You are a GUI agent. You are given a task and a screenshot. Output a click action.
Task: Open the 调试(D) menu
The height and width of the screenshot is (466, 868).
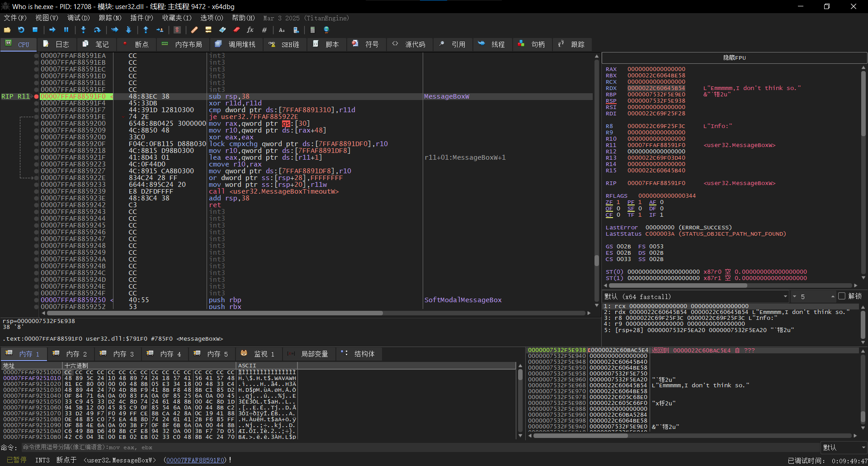tap(78, 18)
